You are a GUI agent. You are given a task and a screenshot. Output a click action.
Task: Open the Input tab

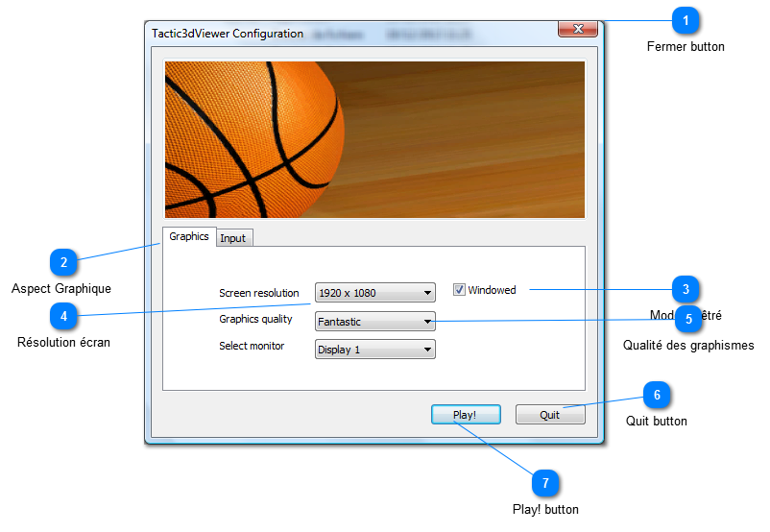coord(233,238)
